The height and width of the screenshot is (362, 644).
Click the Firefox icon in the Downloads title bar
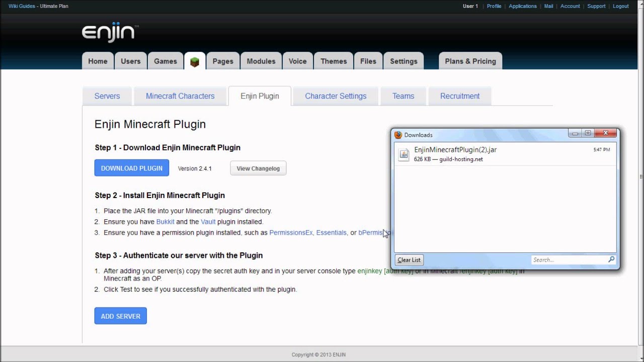[398, 135]
